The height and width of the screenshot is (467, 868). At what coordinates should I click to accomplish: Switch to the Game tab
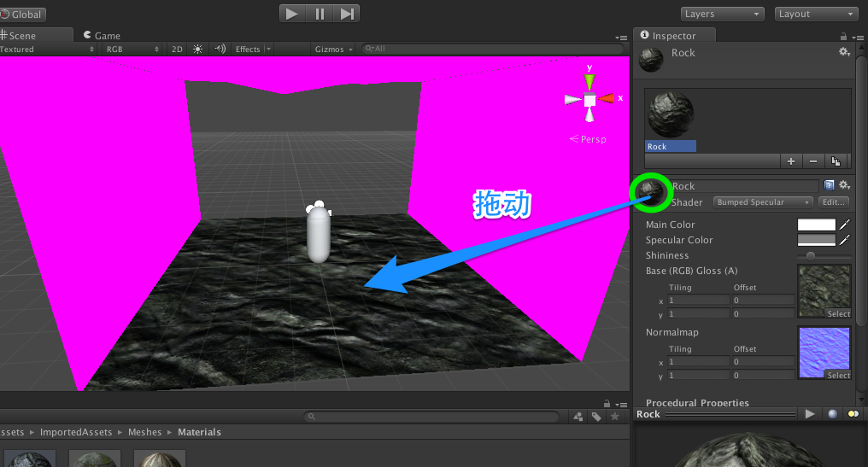102,35
